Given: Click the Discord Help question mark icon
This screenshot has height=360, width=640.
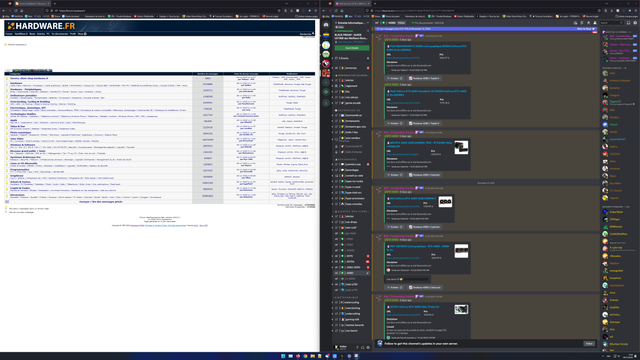Looking at the screenshot, I should click(x=635, y=23).
